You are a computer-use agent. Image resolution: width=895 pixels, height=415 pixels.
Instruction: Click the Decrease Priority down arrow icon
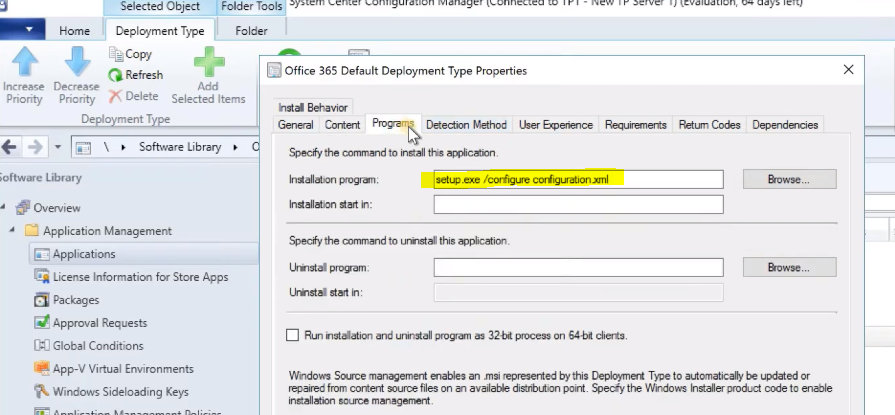[x=78, y=61]
